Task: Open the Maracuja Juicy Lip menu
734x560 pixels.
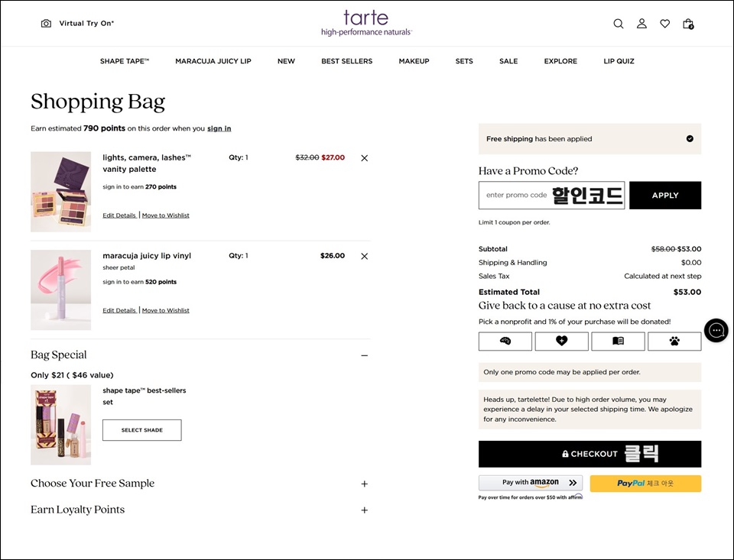Action: click(213, 61)
